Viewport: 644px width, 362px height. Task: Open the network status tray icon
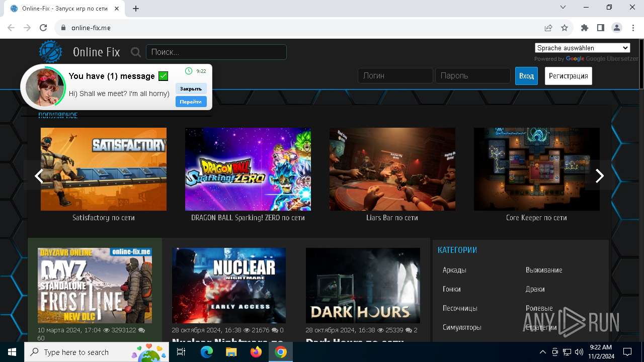tap(567, 352)
